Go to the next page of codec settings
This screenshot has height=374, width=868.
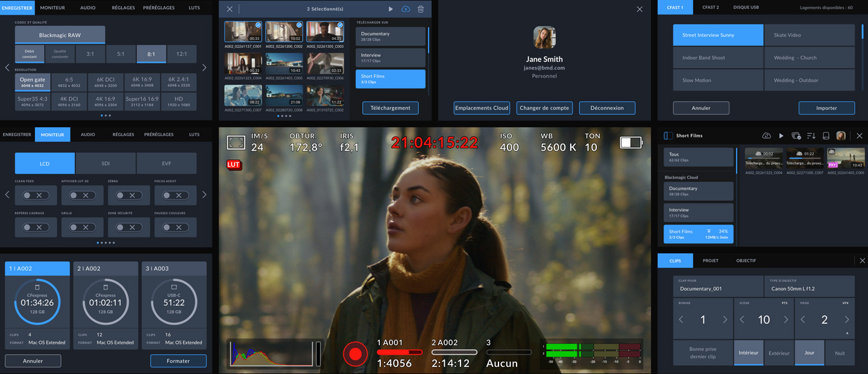204,68
